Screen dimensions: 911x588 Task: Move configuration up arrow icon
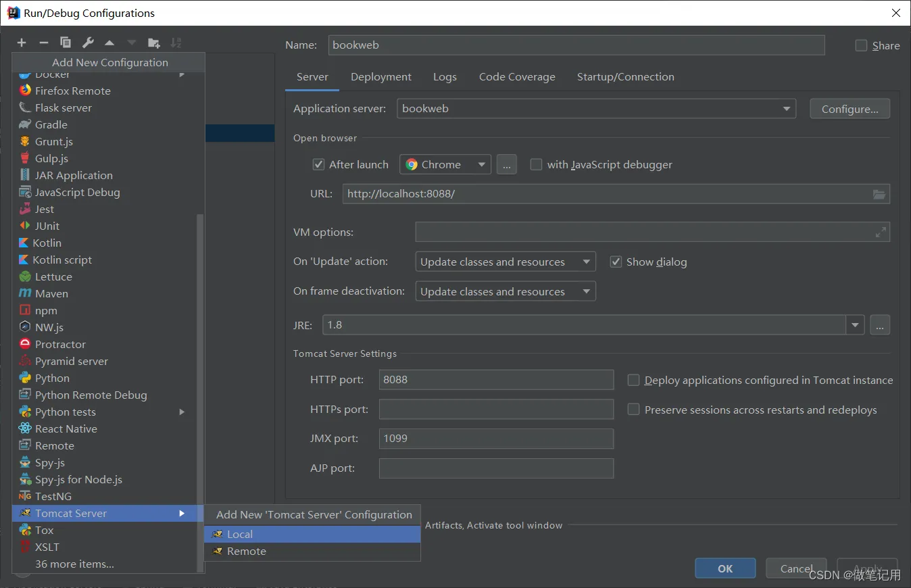pyautogui.click(x=109, y=43)
